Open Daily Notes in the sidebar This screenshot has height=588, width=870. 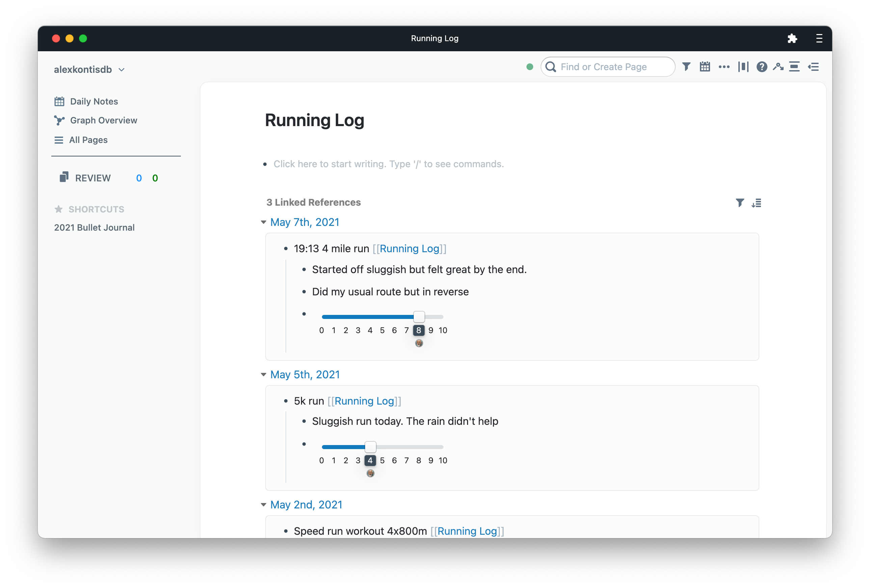[x=93, y=101]
